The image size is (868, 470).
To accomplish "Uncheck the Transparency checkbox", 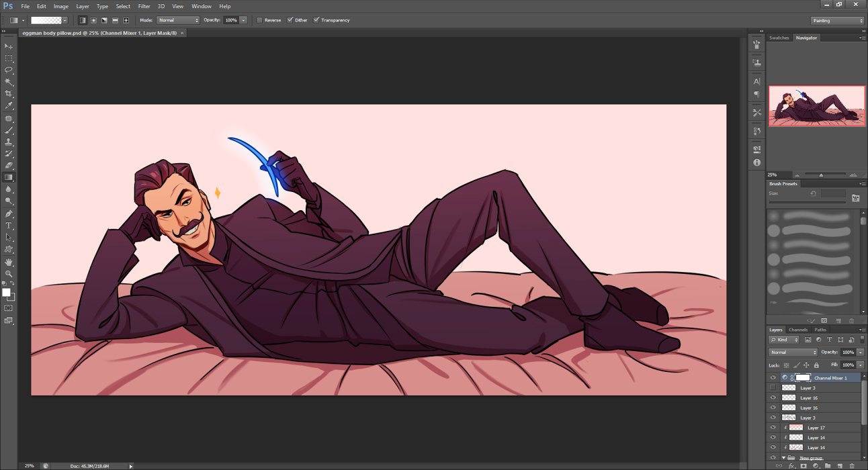I will click(x=316, y=20).
